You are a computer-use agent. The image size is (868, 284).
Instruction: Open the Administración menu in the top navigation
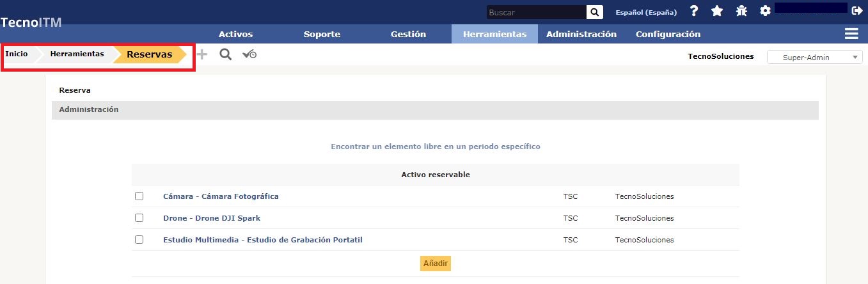click(581, 35)
